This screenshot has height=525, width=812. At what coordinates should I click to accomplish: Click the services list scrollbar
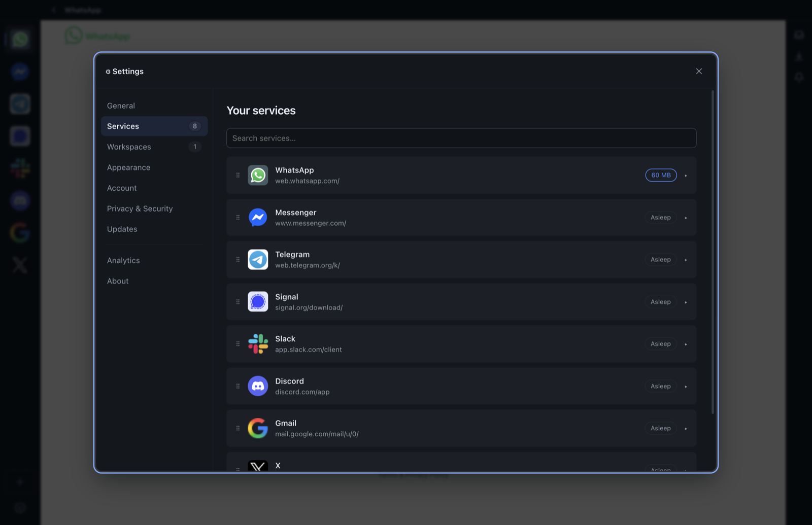pos(713,252)
